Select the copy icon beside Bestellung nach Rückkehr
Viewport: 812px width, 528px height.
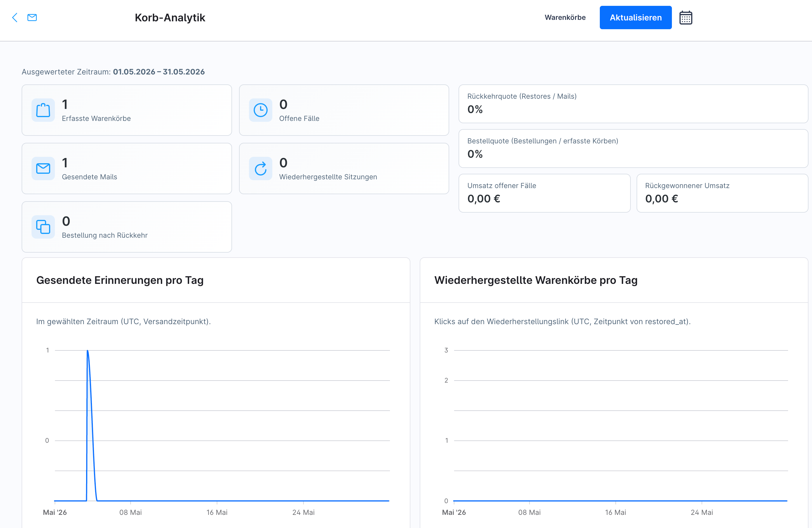43,227
